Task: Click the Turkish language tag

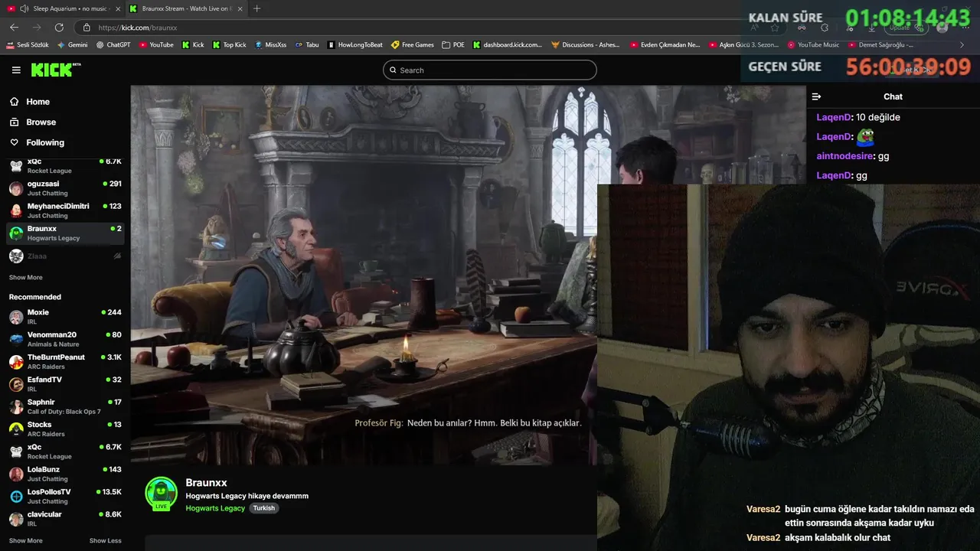Action: (263, 508)
